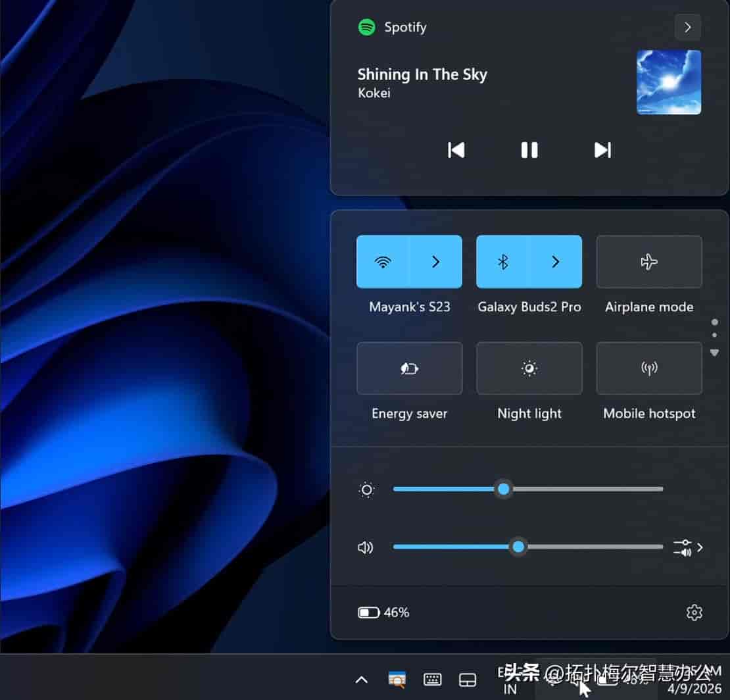The image size is (730, 700).
Task: Skip to the previous track
Action: [456, 150]
